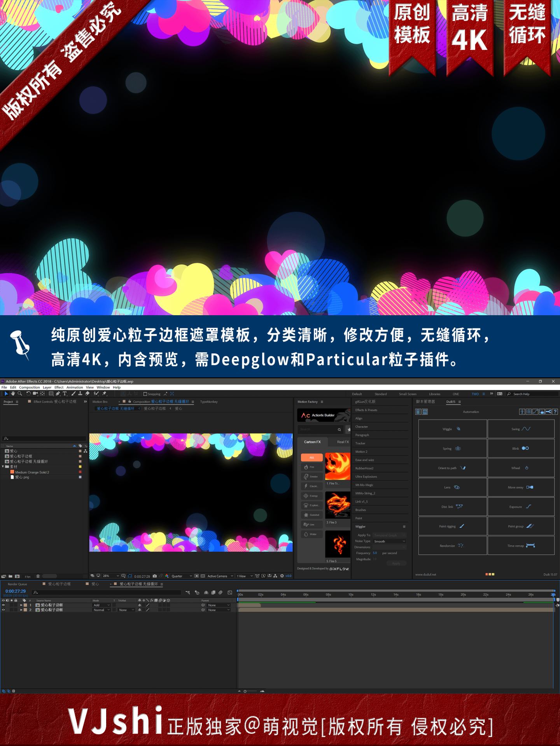Image resolution: width=560 pixels, height=746 pixels.
Task: Toggle the Frame Blending enable switch in timeline
Action: pyautogui.click(x=213, y=593)
